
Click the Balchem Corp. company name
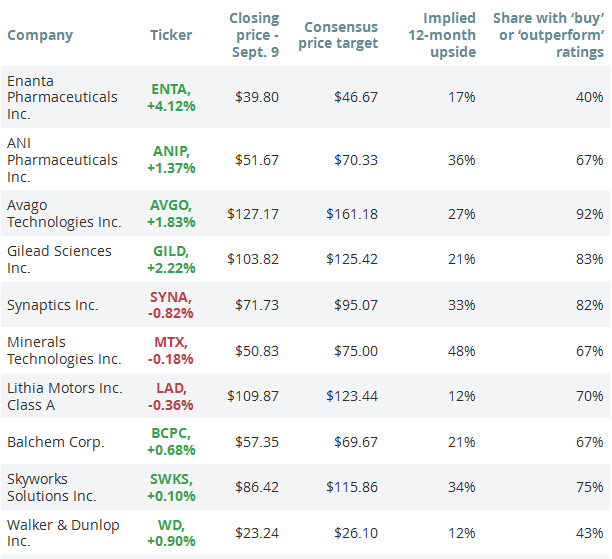tap(54, 442)
